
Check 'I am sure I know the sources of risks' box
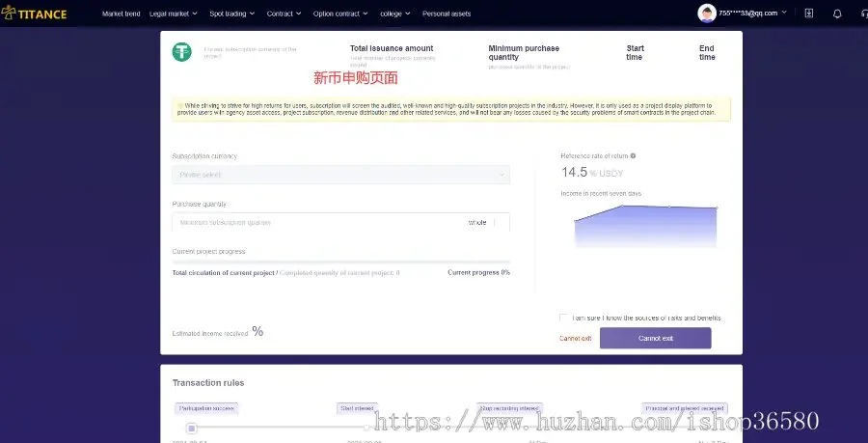[x=563, y=318]
